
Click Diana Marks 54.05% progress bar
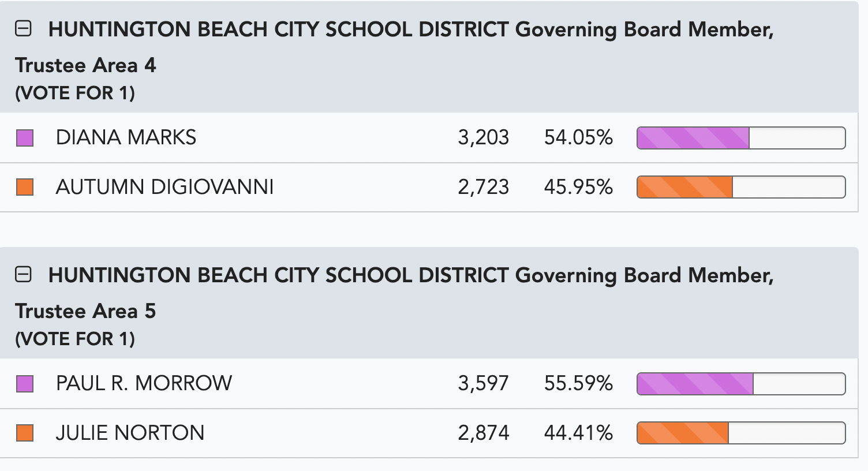(741, 138)
